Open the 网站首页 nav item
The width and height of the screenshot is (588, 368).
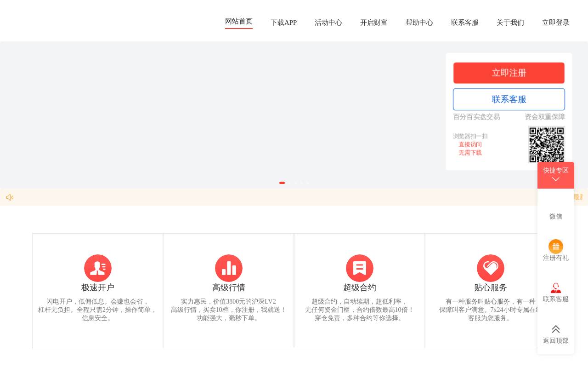pyautogui.click(x=239, y=22)
